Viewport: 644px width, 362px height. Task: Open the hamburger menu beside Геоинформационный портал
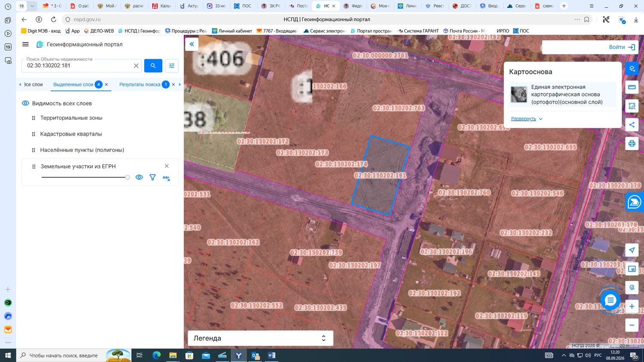click(25, 44)
